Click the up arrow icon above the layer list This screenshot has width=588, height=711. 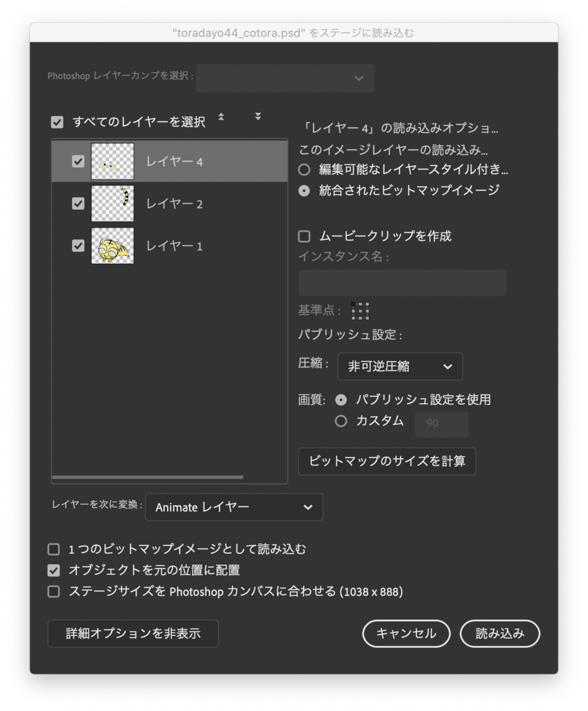220,117
